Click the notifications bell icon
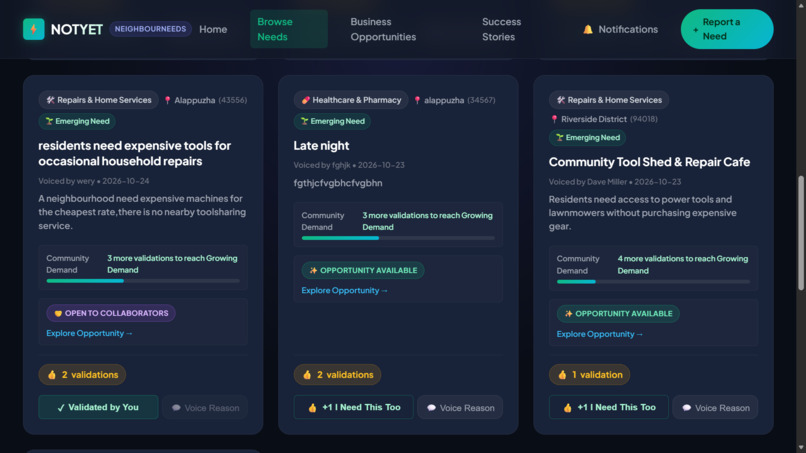The image size is (806, 453). (588, 29)
